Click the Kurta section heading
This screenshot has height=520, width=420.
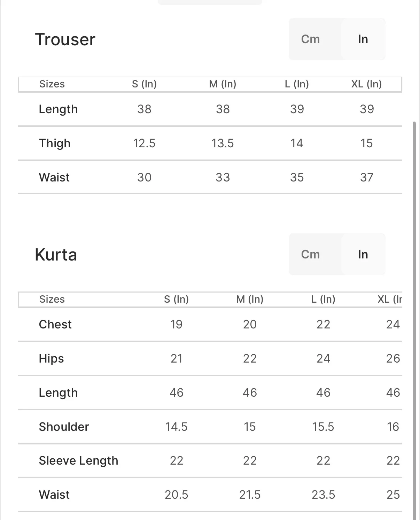pos(56,255)
